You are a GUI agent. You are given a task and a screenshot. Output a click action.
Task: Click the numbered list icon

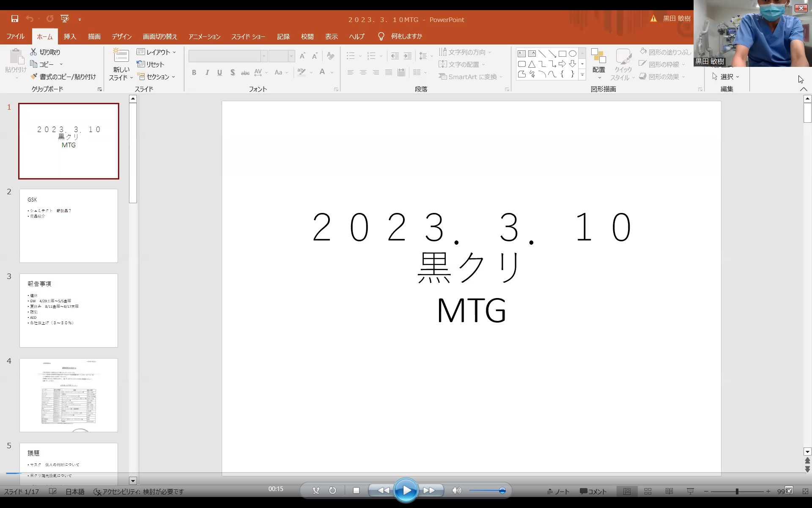pyautogui.click(x=371, y=56)
